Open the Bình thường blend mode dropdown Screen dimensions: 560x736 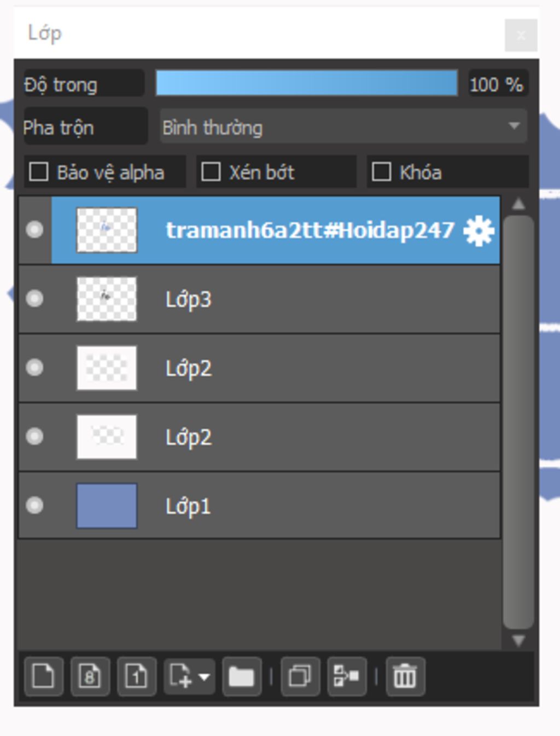point(343,127)
